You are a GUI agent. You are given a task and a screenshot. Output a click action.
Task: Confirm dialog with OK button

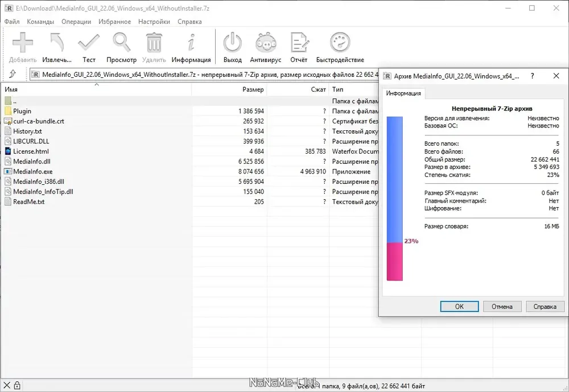tap(459, 306)
